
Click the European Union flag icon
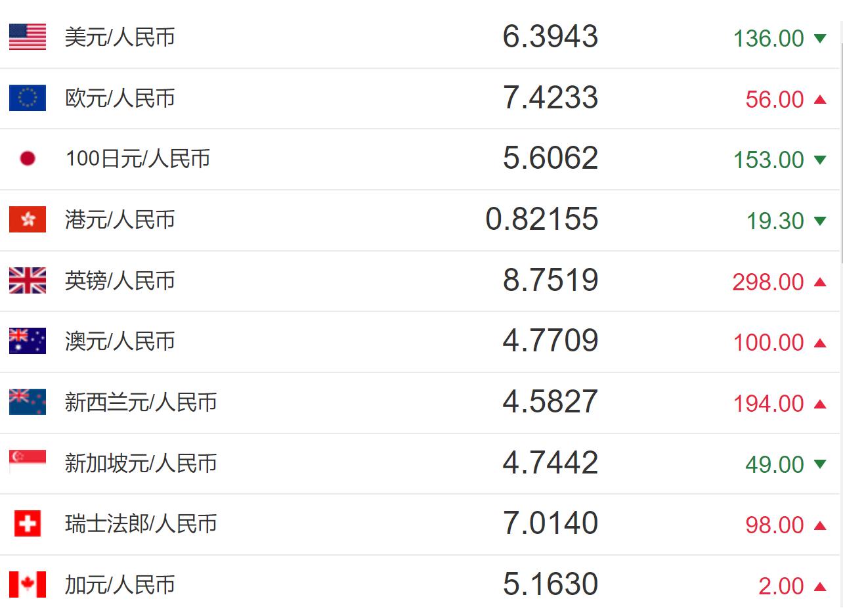point(28,98)
